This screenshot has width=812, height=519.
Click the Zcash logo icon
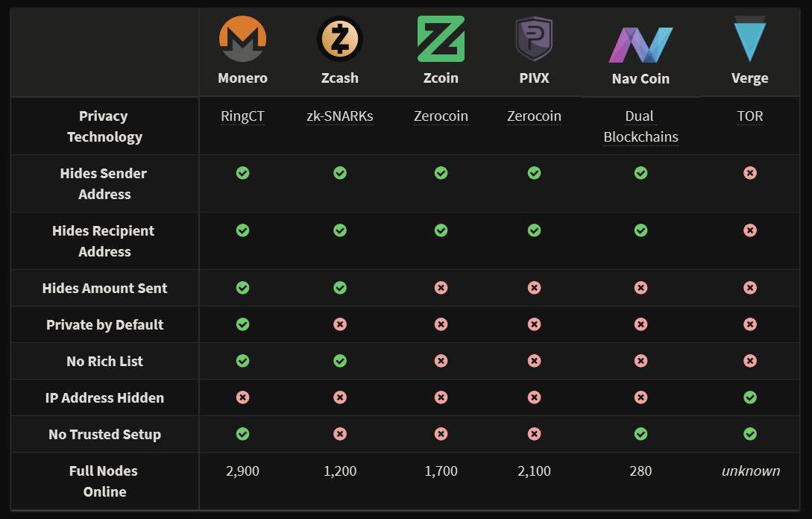pos(340,39)
